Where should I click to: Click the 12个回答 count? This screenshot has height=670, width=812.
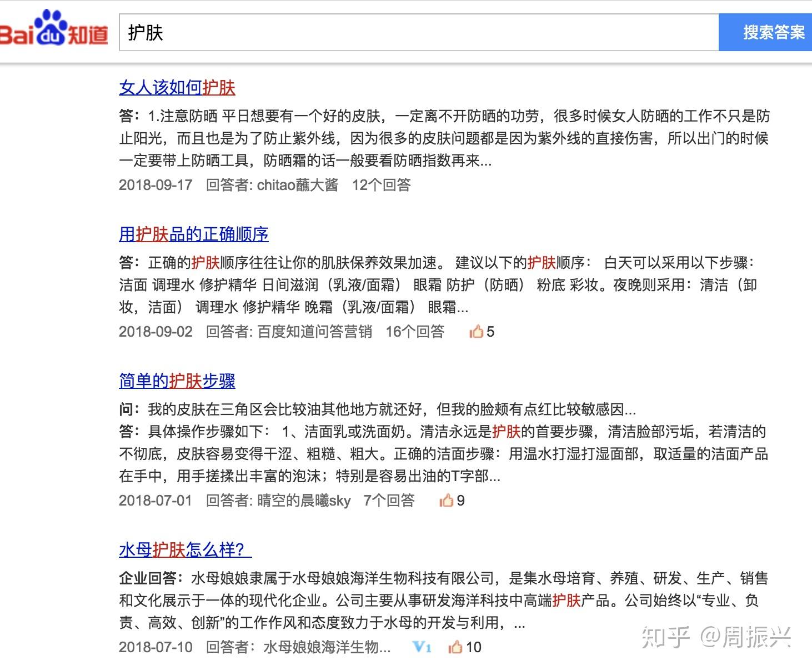coord(382,185)
